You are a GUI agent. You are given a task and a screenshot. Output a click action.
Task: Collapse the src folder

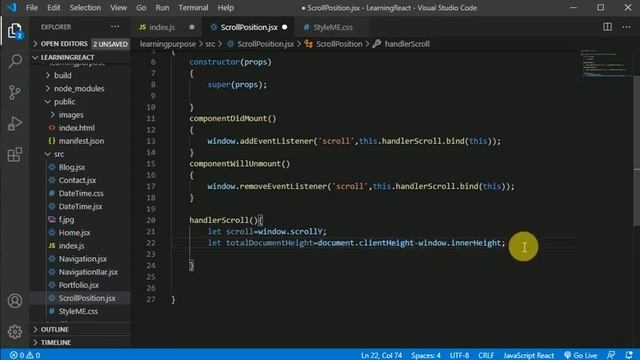point(59,154)
